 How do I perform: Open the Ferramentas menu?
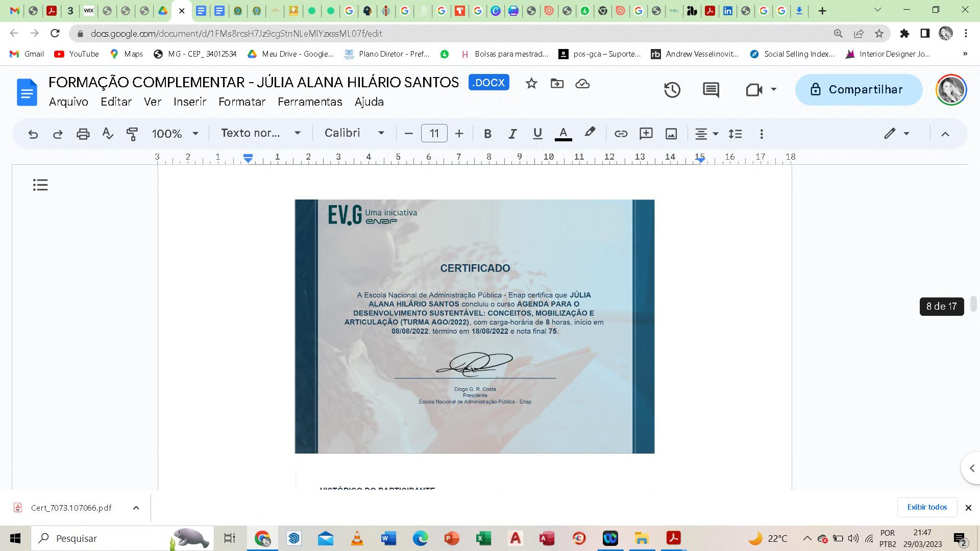click(310, 102)
